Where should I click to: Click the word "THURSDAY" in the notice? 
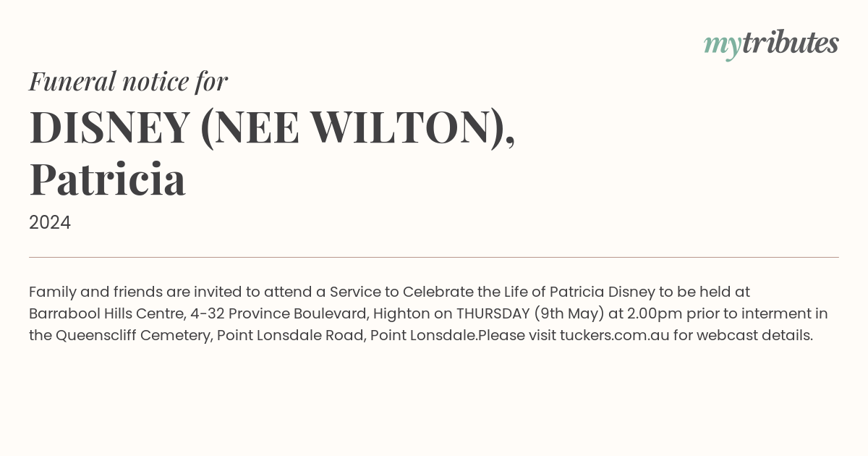pos(493,313)
